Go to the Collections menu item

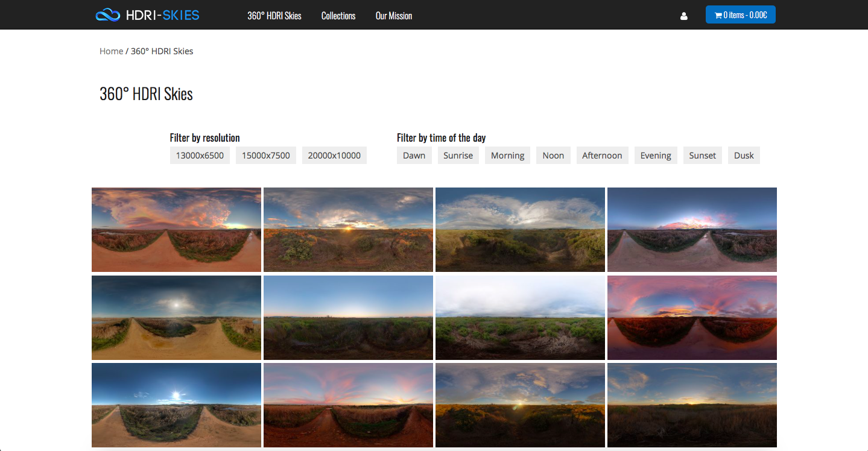click(x=338, y=16)
